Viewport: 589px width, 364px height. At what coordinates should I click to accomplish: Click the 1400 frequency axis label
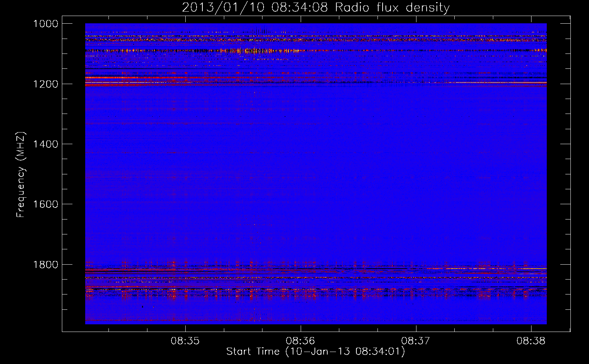coord(46,144)
